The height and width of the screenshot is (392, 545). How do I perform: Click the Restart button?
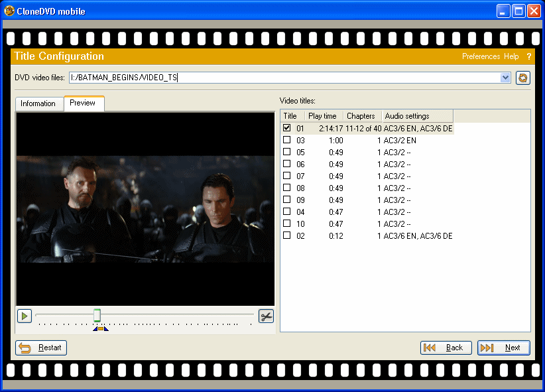[x=41, y=348]
